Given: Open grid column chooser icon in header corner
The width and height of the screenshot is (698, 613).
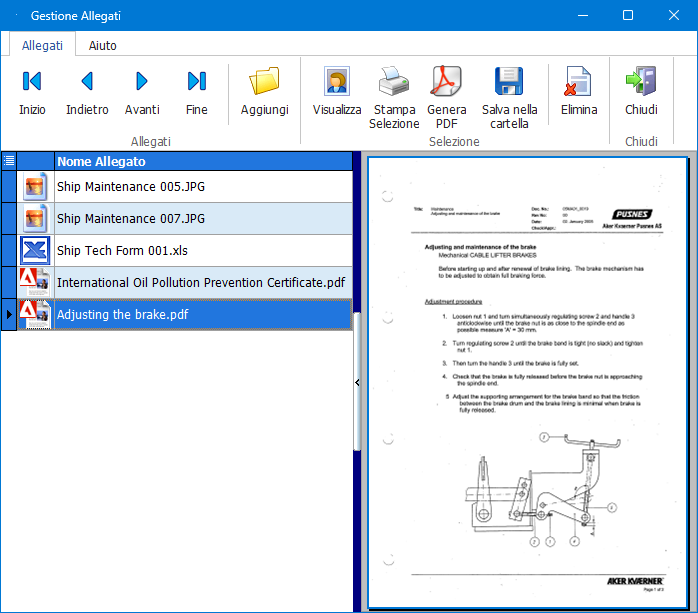Looking at the screenshot, I should [9, 161].
